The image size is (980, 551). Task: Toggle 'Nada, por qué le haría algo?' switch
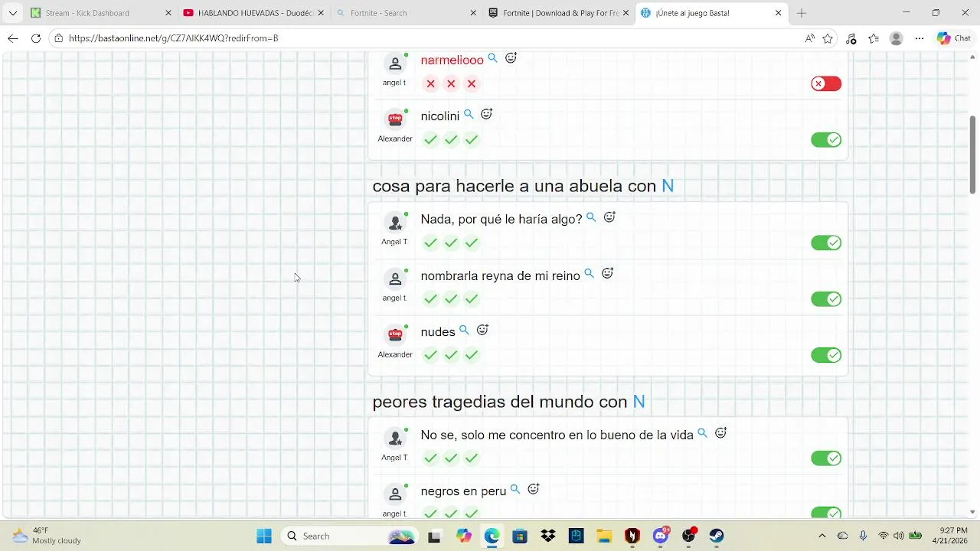[826, 243]
